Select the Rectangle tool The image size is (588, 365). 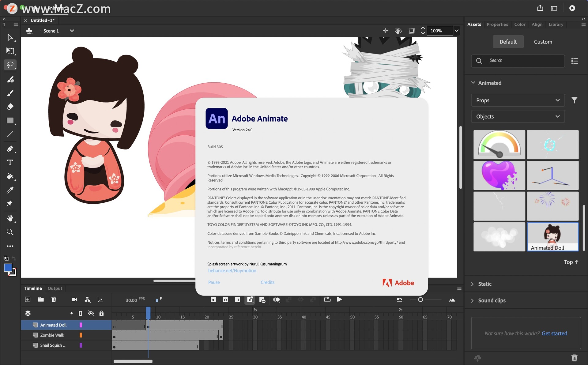(10, 121)
